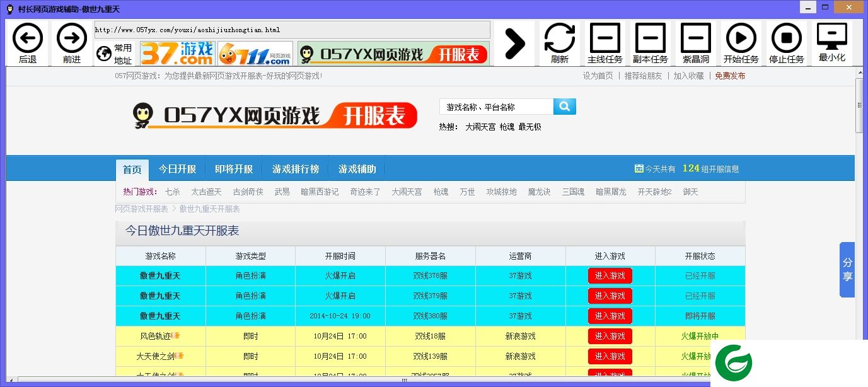Open hot game 三国魂

click(x=574, y=192)
